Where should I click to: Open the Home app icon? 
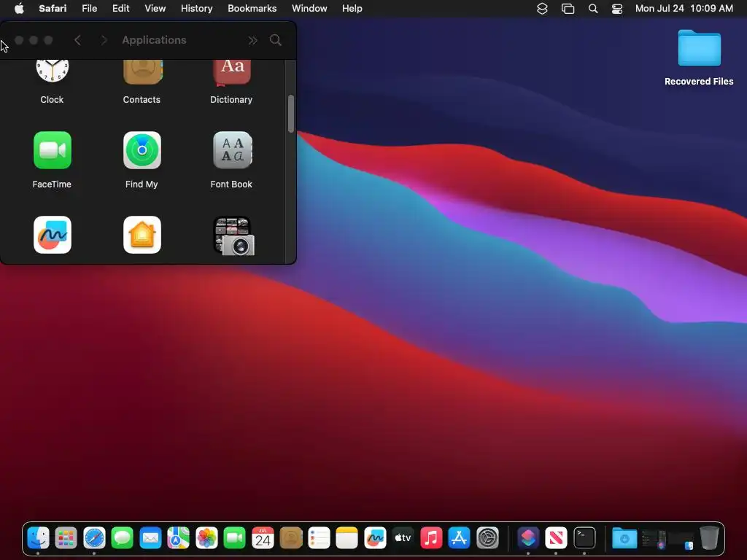[x=142, y=235]
